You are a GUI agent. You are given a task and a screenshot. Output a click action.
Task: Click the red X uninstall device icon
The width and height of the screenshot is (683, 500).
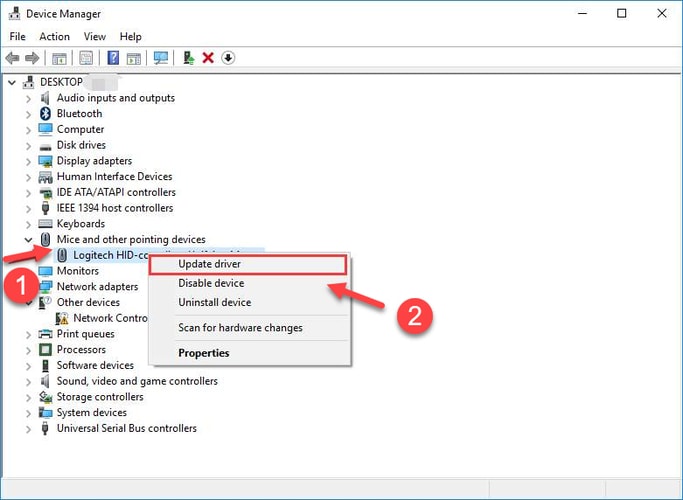pos(208,58)
